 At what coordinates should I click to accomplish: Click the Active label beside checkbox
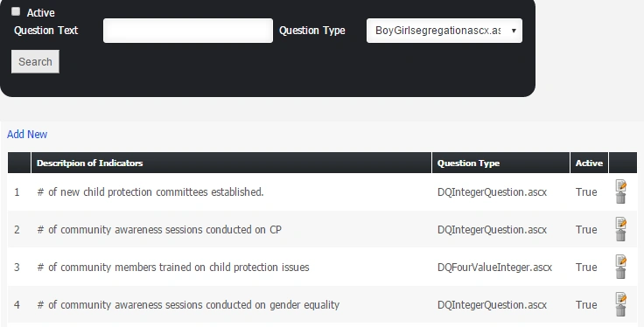pyautogui.click(x=40, y=13)
